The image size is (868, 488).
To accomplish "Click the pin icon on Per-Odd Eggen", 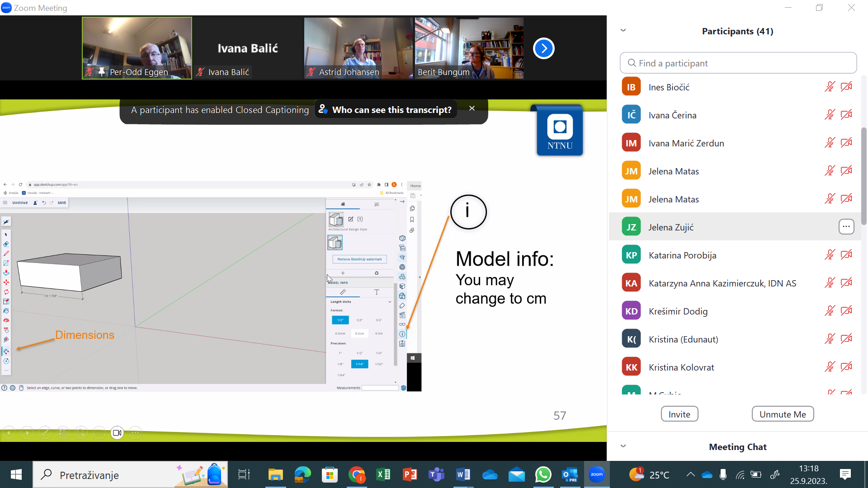I will [x=102, y=71].
